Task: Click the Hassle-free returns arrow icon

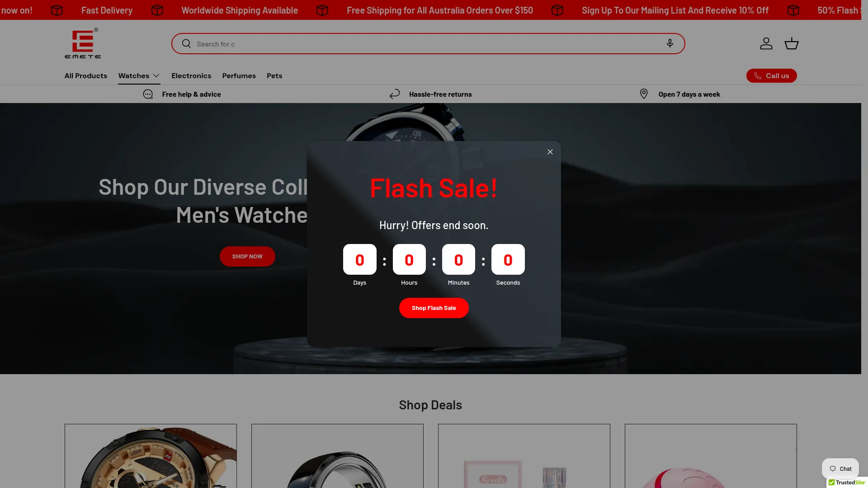Action: [395, 94]
